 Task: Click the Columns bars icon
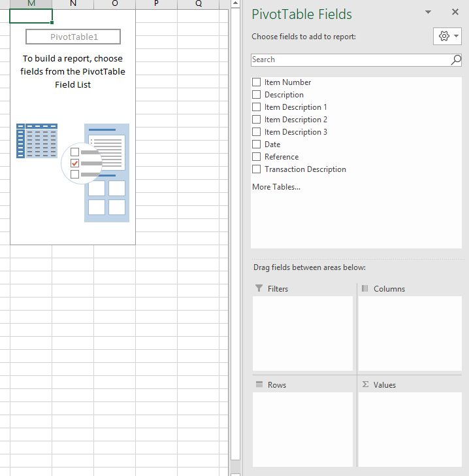point(365,288)
